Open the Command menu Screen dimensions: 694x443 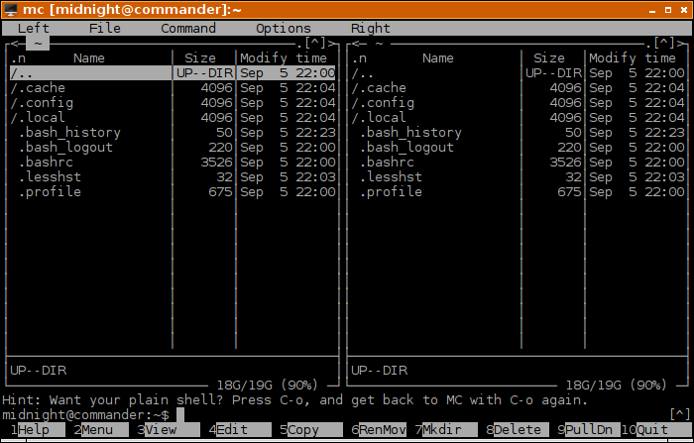coord(188,28)
